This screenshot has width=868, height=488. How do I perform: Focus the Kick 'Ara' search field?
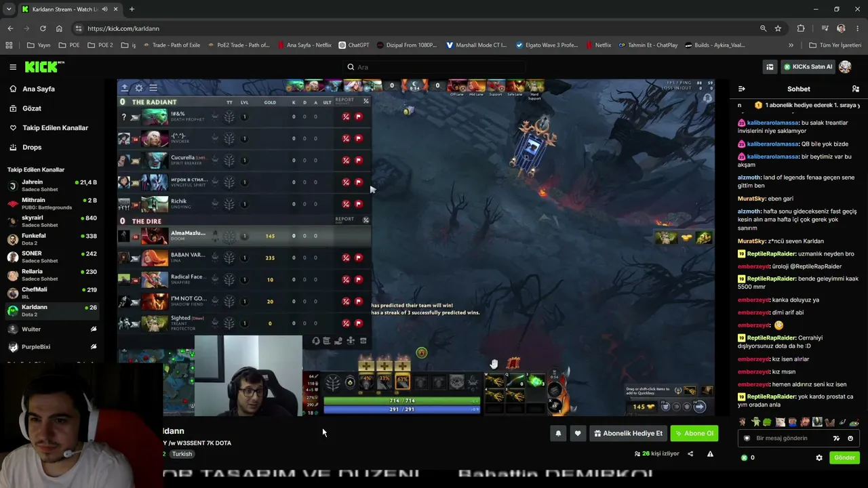[434, 67]
